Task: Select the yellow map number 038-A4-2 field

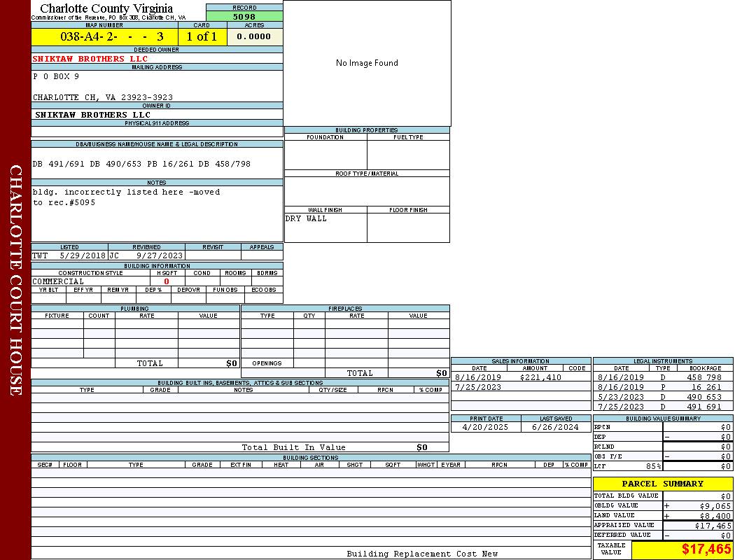Action: tap(104, 36)
